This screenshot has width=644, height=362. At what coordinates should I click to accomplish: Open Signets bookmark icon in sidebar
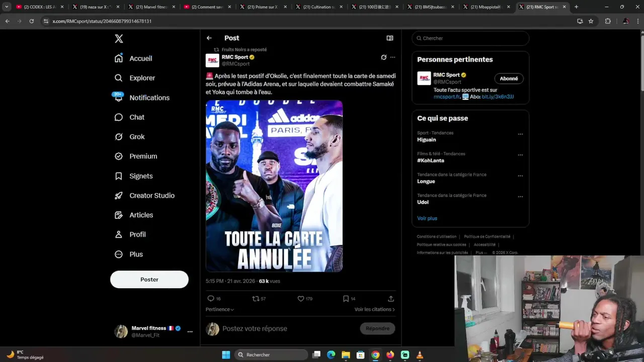119,176
